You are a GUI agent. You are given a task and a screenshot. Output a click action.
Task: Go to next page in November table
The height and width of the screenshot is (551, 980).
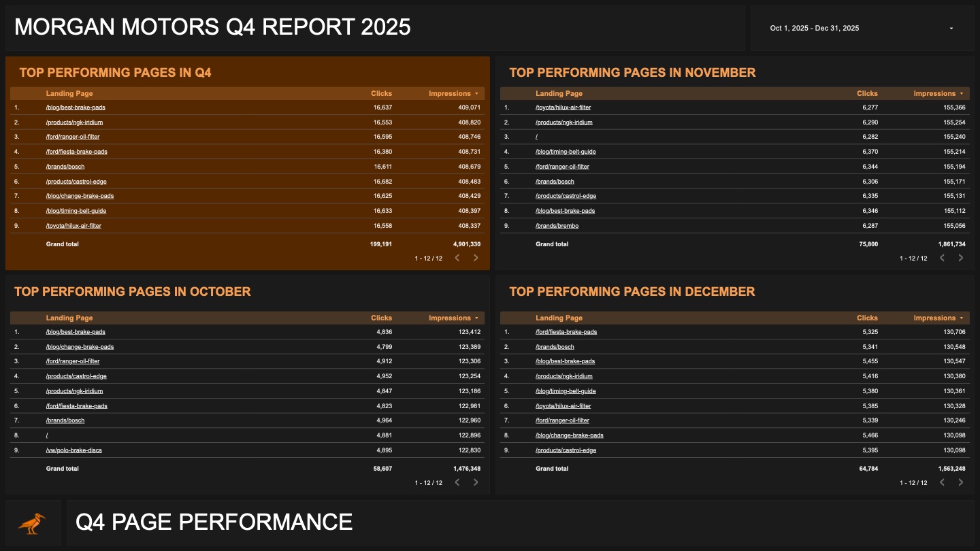[961, 258]
